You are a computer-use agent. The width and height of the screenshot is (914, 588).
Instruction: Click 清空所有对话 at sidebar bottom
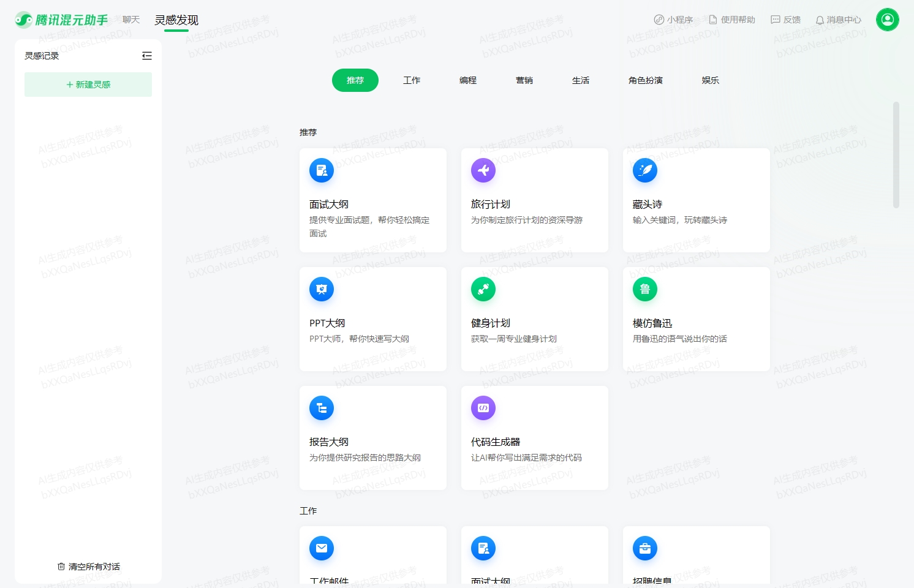pos(88,567)
